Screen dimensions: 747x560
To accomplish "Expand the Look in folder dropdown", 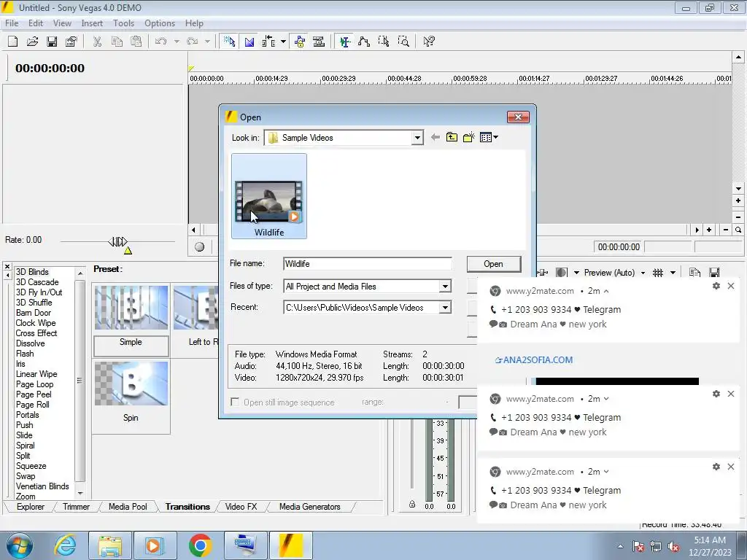I will pos(417,138).
